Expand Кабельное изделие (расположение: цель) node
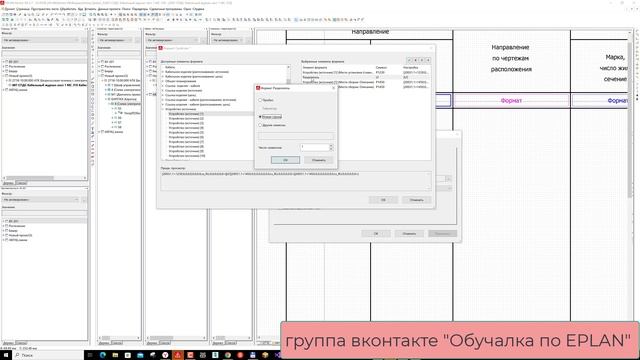 pos(163,76)
